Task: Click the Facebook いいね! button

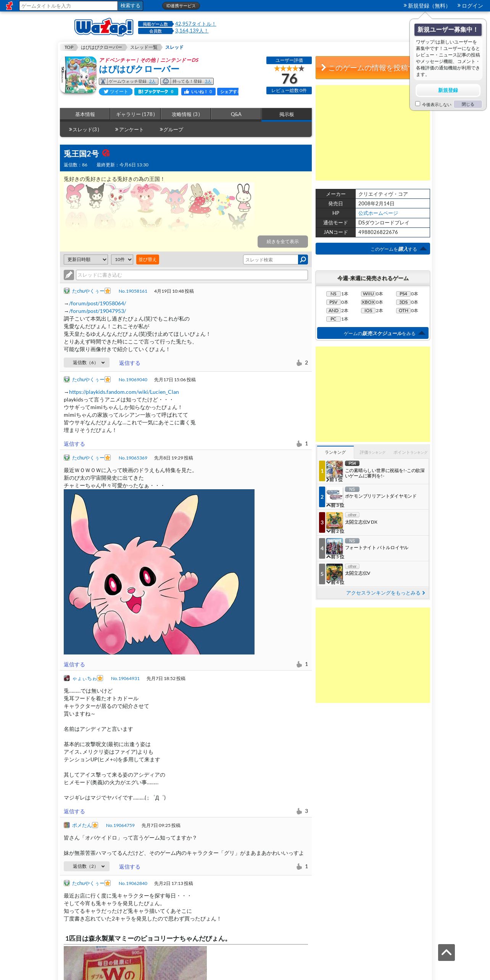Action: (x=198, y=92)
